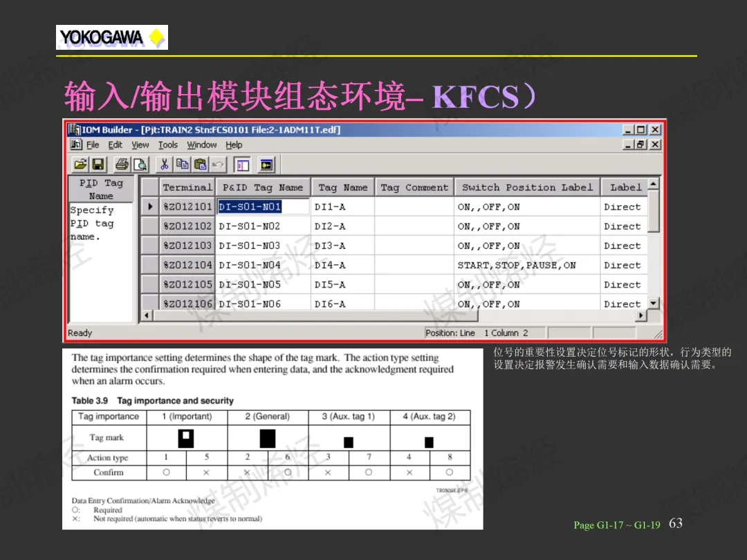Click terminal cell %Z012102
Image resolution: width=747 pixels, height=560 pixels.
(x=187, y=226)
